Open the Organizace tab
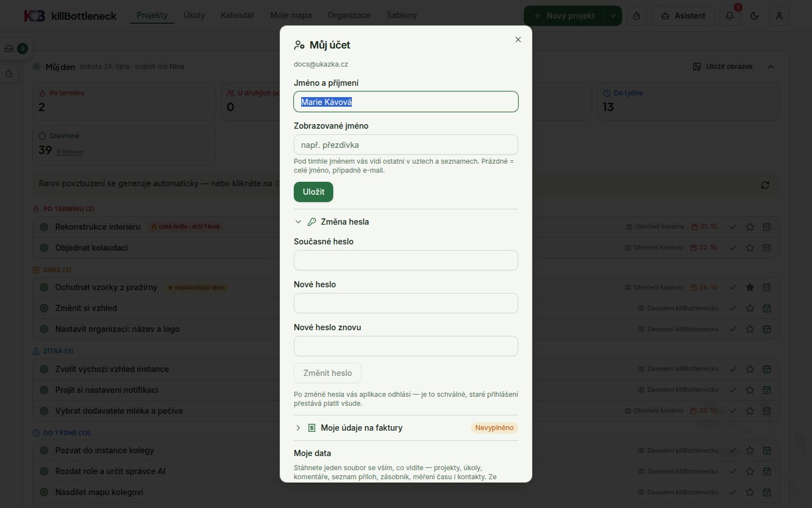This screenshot has width=812, height=508. pyautogui.click(x=349, y=15)
